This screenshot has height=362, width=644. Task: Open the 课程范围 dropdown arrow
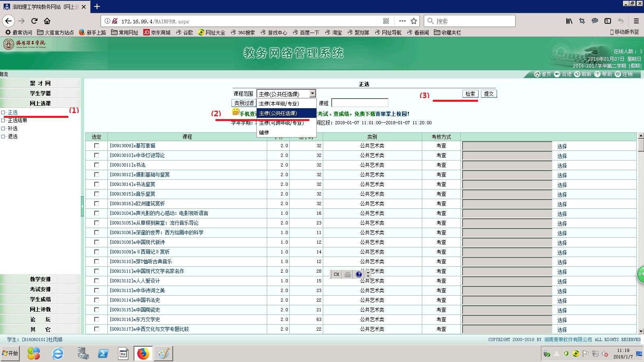coord(312,94)
